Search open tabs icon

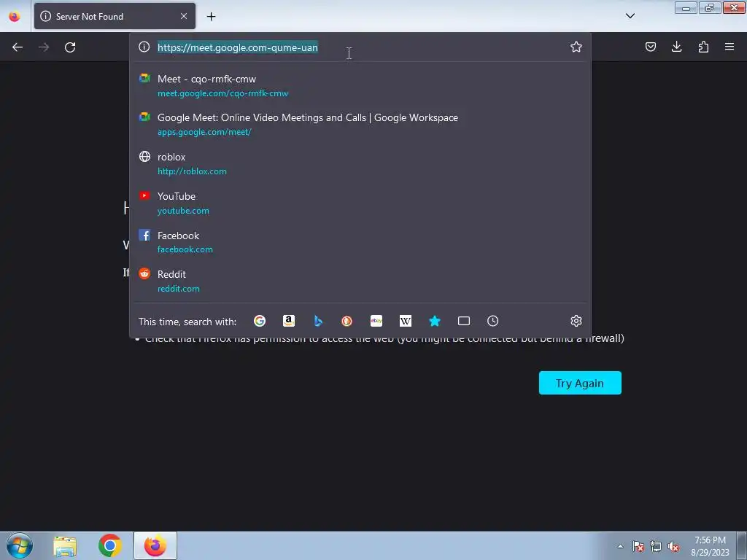[x=463, y=321]
